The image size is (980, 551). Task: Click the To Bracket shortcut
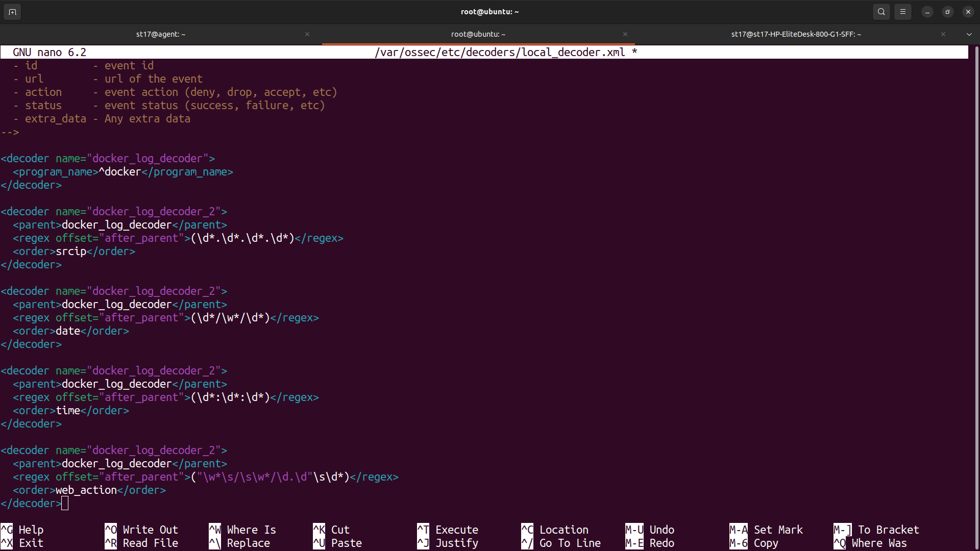876,530
